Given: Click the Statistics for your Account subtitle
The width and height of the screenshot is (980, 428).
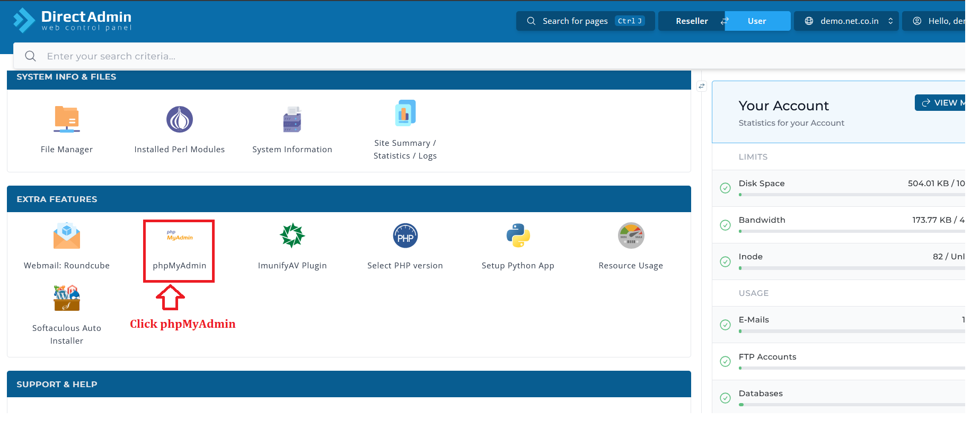Looking at the screenshot, I should point(791,123).
